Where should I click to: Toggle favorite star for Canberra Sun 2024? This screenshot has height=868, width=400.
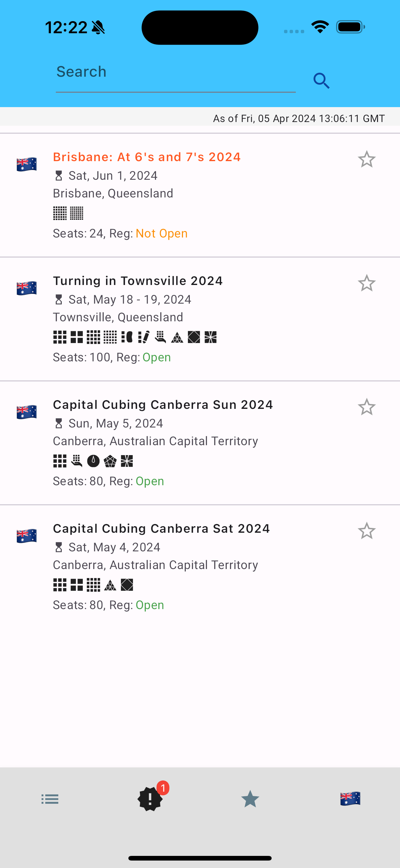pyautogui.click(x=366, y=407)
